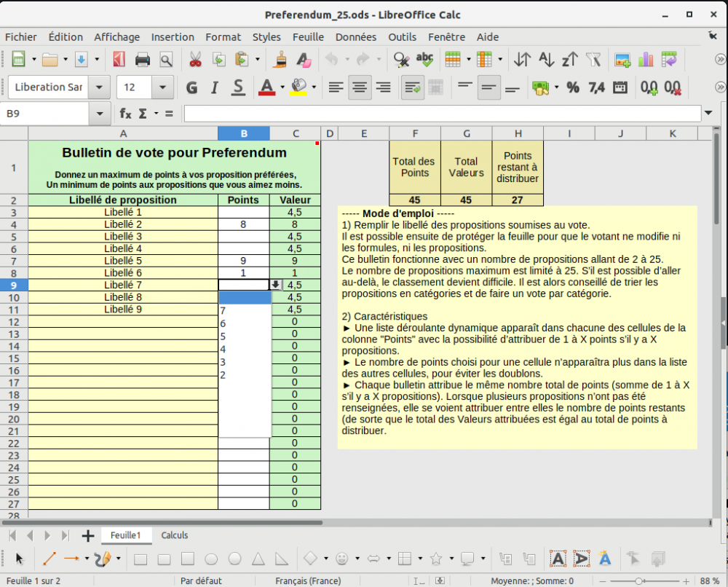The height and width of the screenshot is (587, 728).
Task: Open the highlight color dropdown arrow
Action: pos(314,87)
